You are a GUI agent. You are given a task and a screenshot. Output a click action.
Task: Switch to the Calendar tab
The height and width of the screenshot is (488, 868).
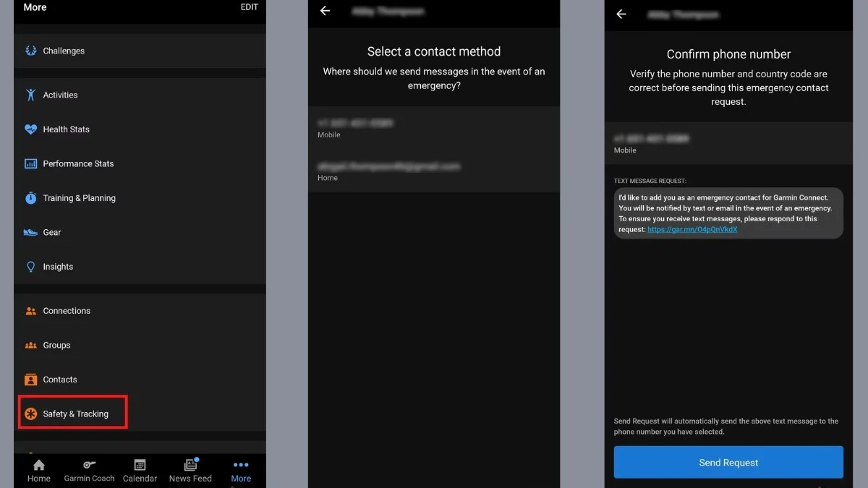140,471
